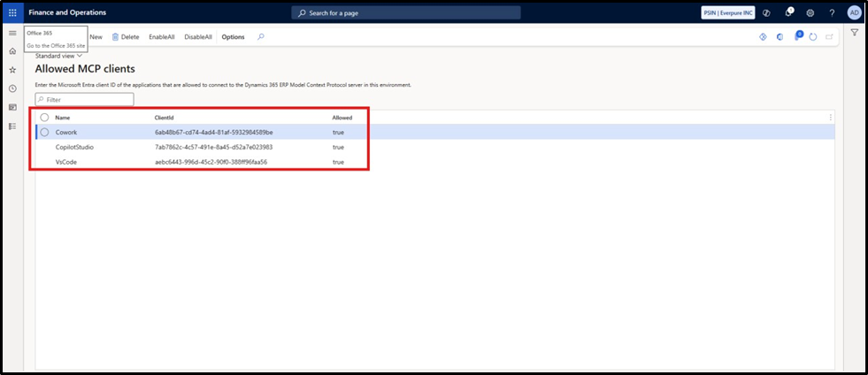Screen dimensions: 868x375
Task: Click Allowed value true for Cowork
Action: pyautogui.click(x=338, y=132)
